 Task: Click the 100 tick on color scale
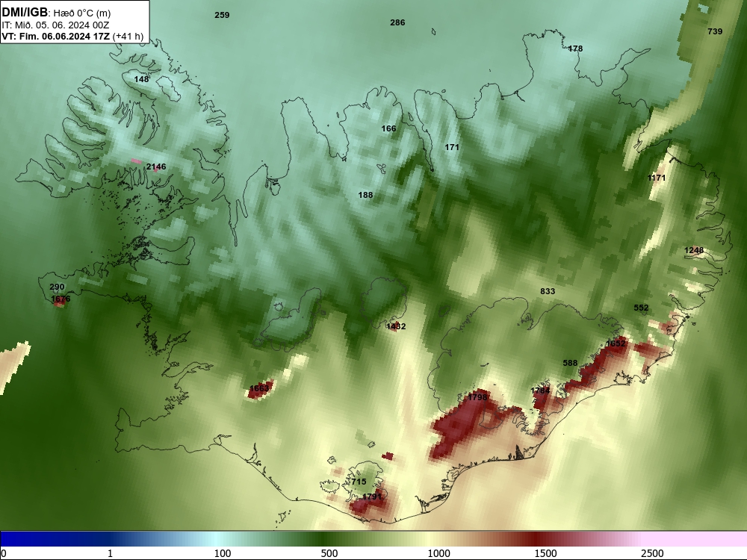(x=223, y=553)
